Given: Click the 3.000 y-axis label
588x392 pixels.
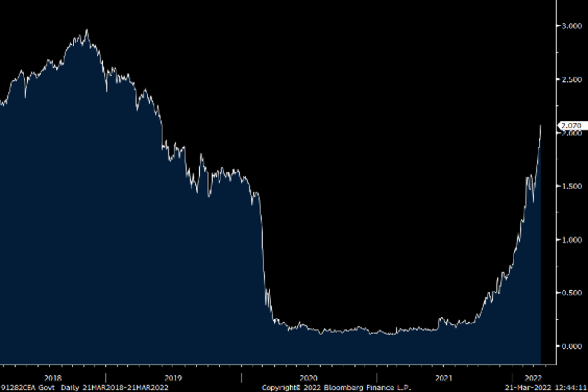Looking at the screenshot, I should point(571,26).
